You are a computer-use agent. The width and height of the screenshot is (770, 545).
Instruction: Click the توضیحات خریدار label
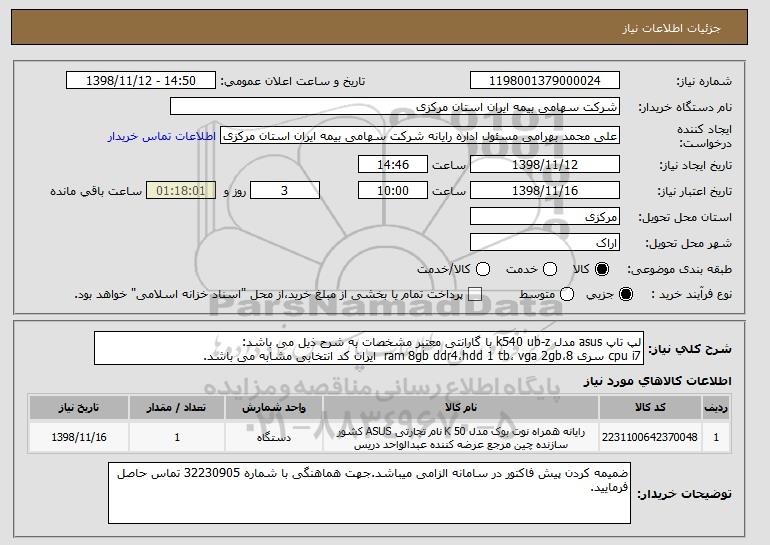click(x=684, y=494)
